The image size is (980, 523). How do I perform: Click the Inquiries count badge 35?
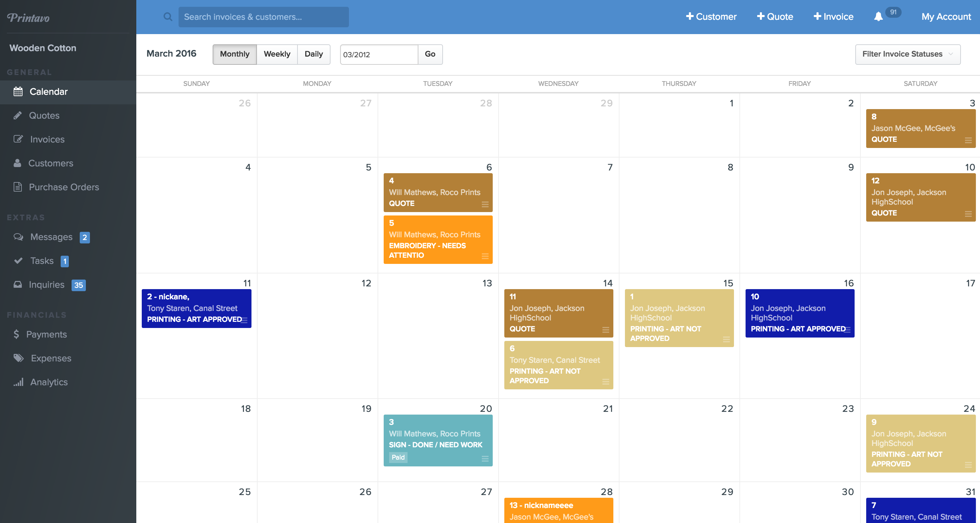[78, 285]
